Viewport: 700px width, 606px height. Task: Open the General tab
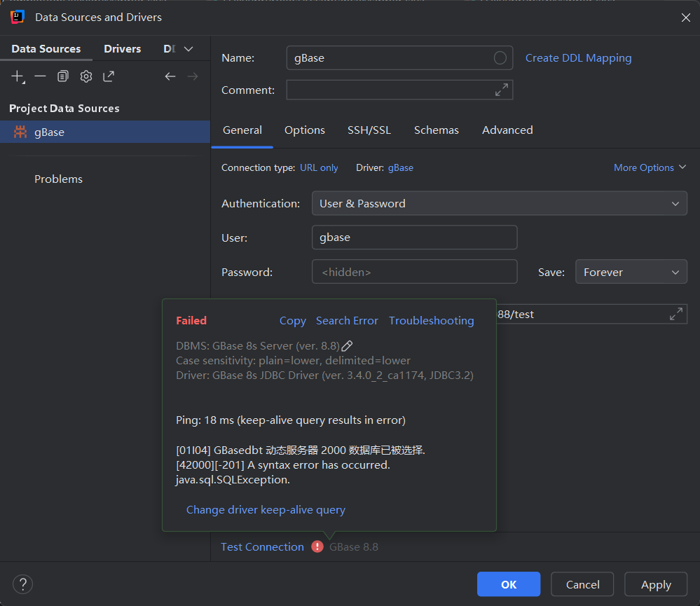242,130
